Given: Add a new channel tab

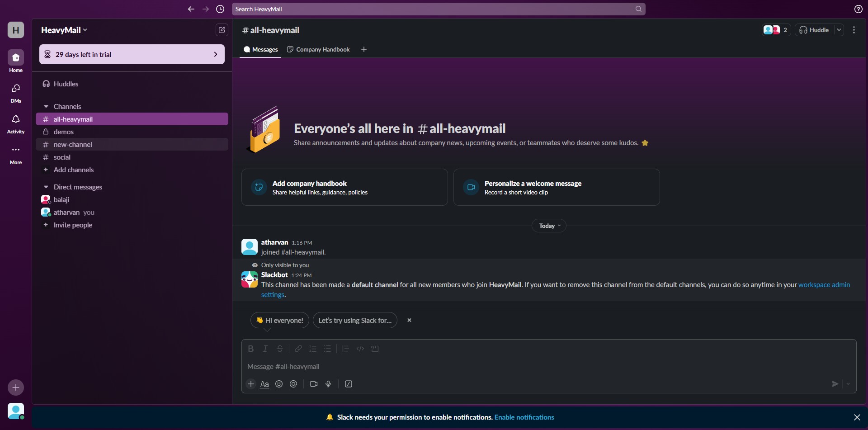Looking at the screenshot, I should point(364,49).
